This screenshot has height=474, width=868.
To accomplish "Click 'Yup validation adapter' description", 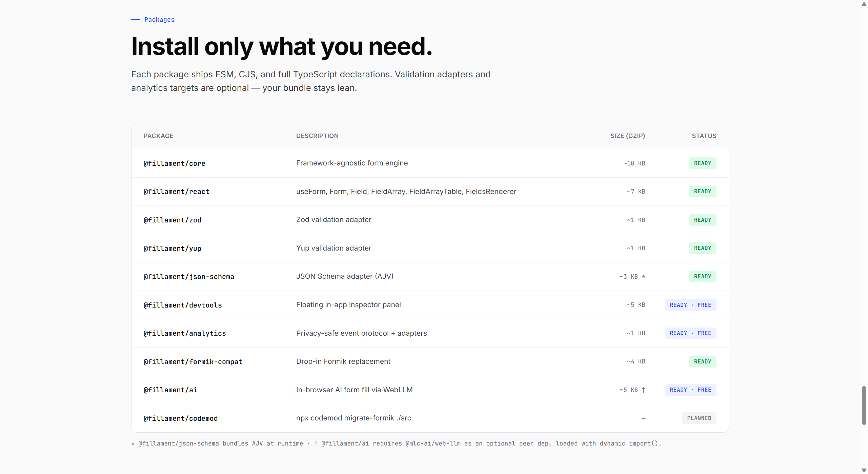I will tap(334, 248).
